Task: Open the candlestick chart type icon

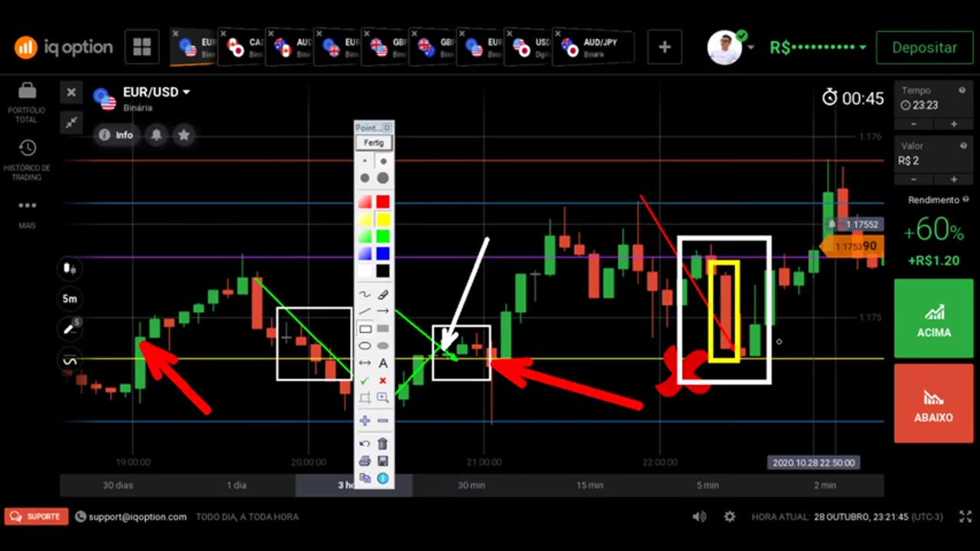Action: (x=70, y=268)
